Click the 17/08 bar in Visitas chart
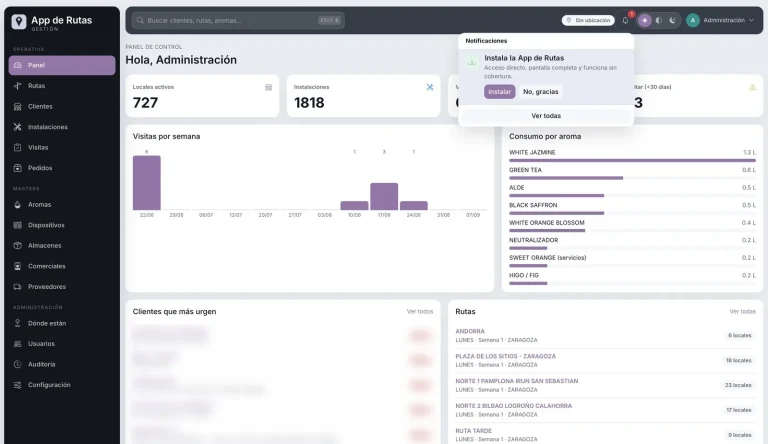This screenshot has width=768, height=444. [384, 197]
